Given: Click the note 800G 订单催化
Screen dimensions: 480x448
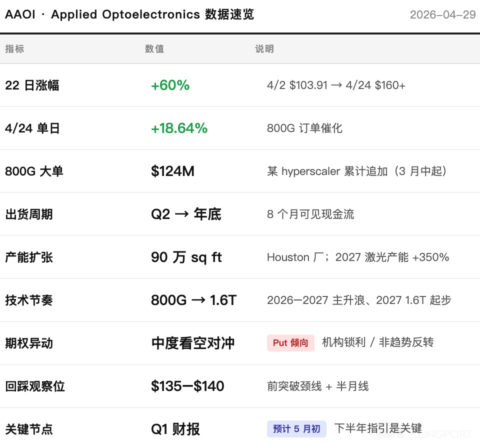Looking at the screenshot, I should (304, 128).
